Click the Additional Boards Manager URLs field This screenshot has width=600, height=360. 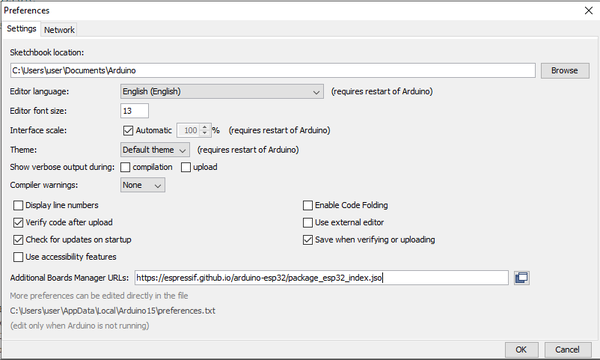(x=321, y=278)
